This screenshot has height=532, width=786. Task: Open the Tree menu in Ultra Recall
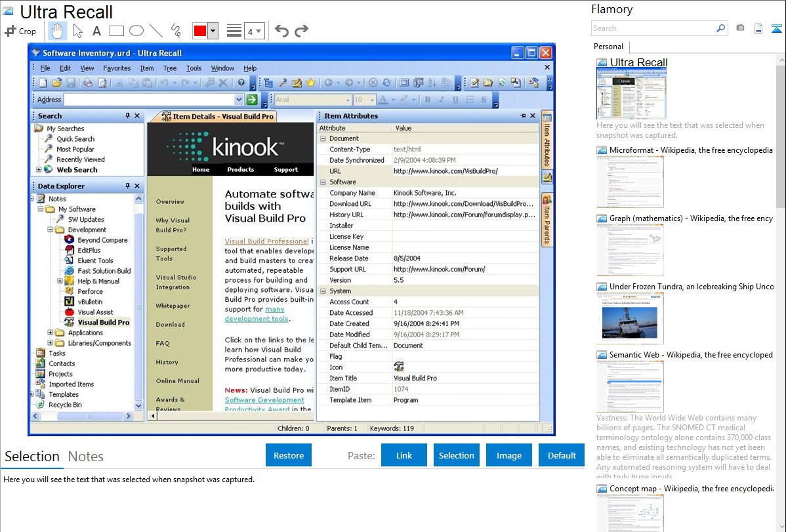(x=170, y=68)
